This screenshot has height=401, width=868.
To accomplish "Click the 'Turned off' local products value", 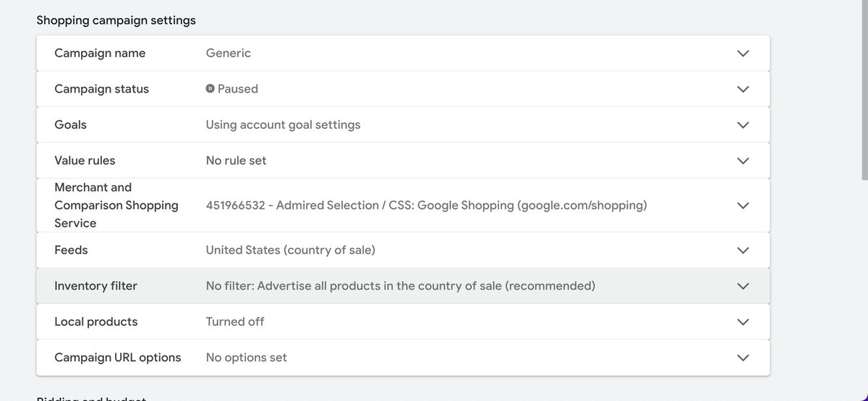I will click(235, 322).
